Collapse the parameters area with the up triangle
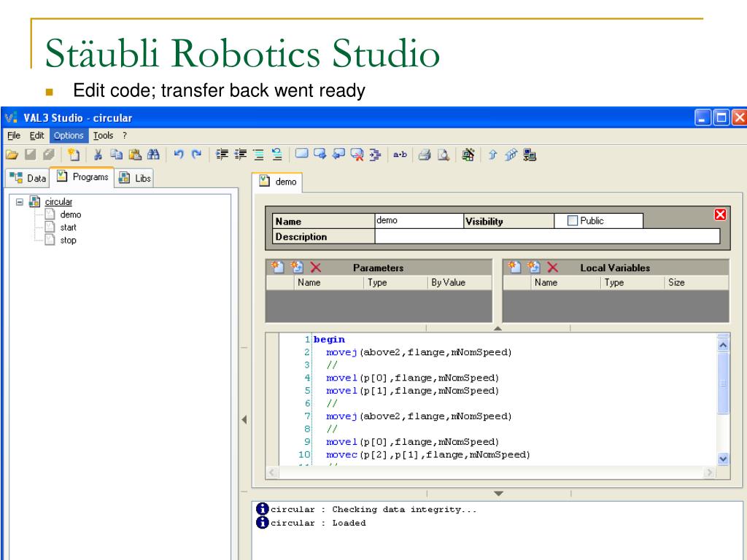The width and height of the screenshot is (747, 560). [x=498, y=328]
